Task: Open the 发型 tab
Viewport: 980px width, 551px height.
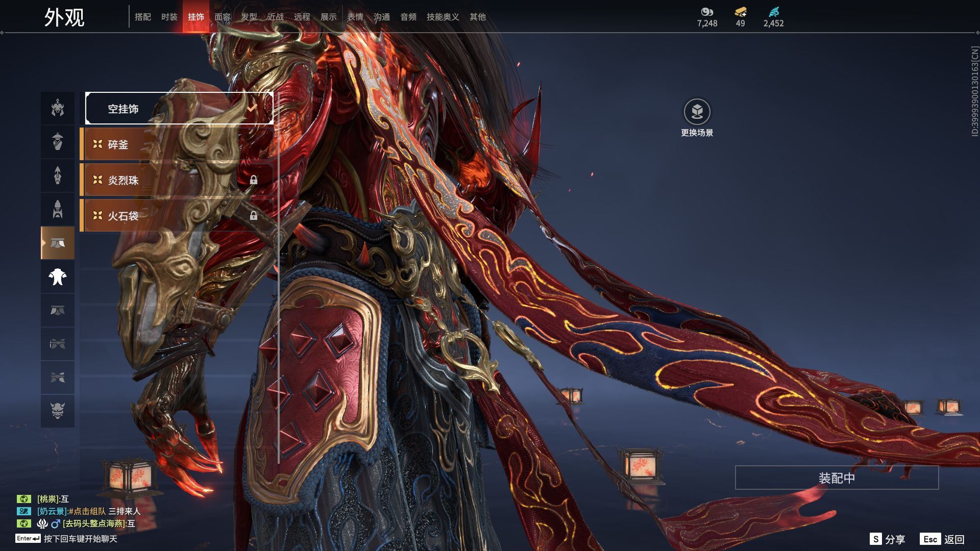Action: click(249, 17)
